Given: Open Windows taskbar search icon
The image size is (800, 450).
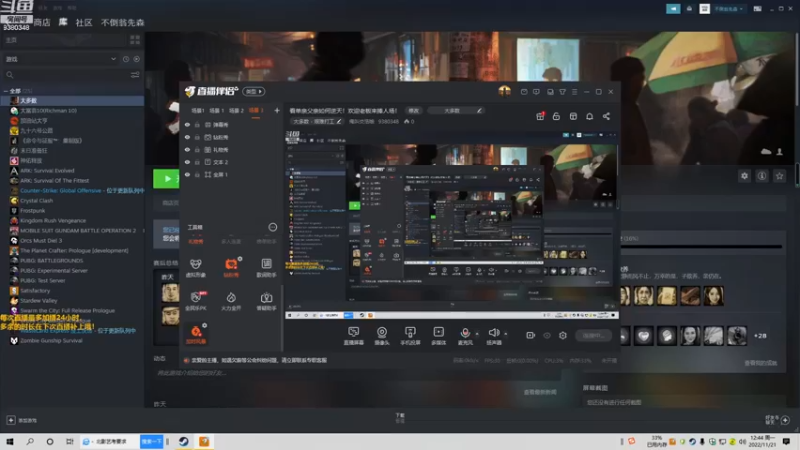Looking at the screenshot, I should 30,441.
